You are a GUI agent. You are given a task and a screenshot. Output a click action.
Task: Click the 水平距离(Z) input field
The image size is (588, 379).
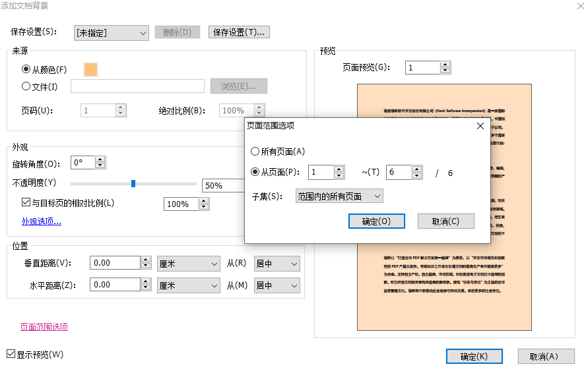[x=115, y=285]
